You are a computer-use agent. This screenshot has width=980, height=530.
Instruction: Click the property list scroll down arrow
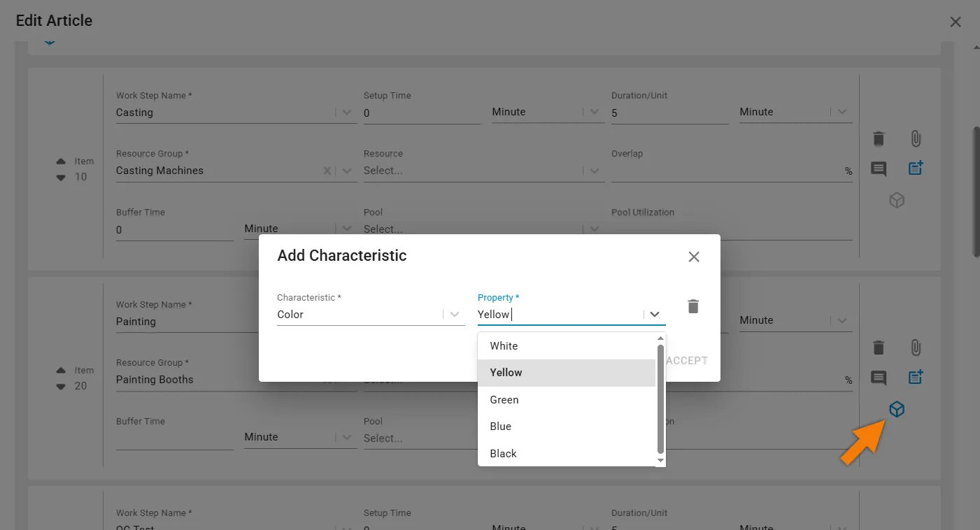661,461
